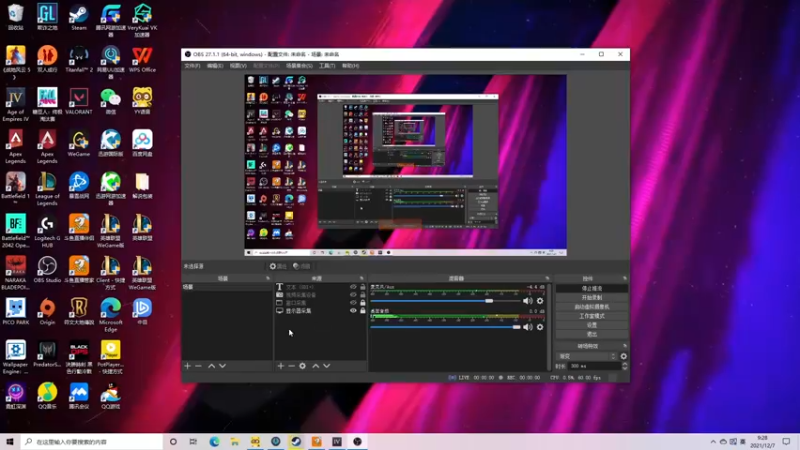Undock the Audio Mixer panel via its corner icon

click(547, 279)
